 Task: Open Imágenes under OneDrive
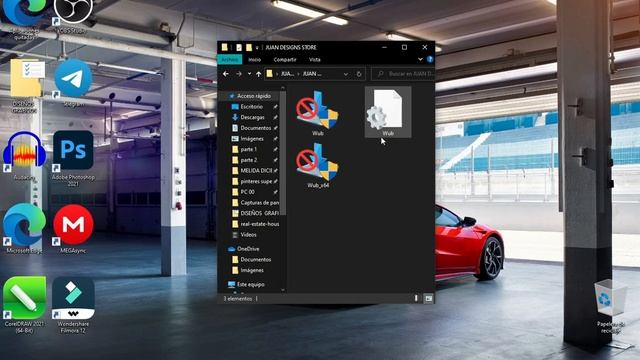tap(251, 270)
